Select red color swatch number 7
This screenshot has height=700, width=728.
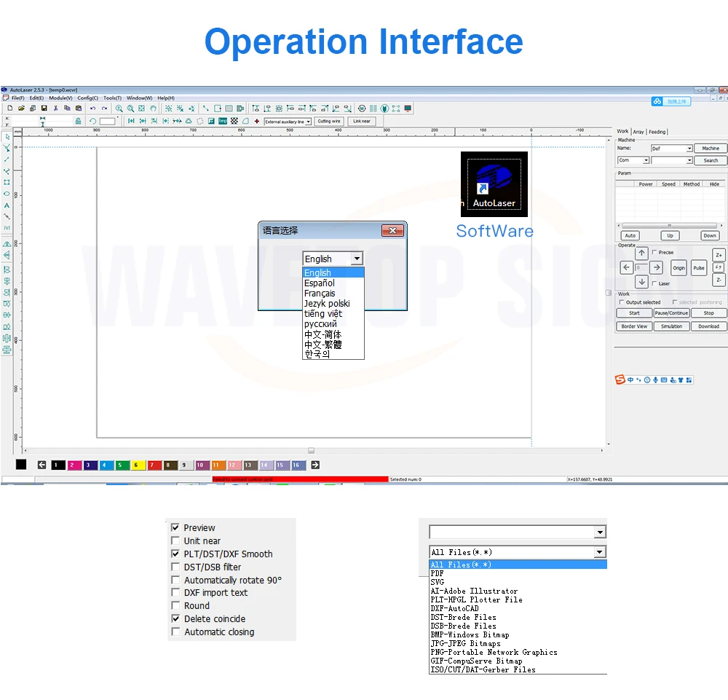point(154,465)
